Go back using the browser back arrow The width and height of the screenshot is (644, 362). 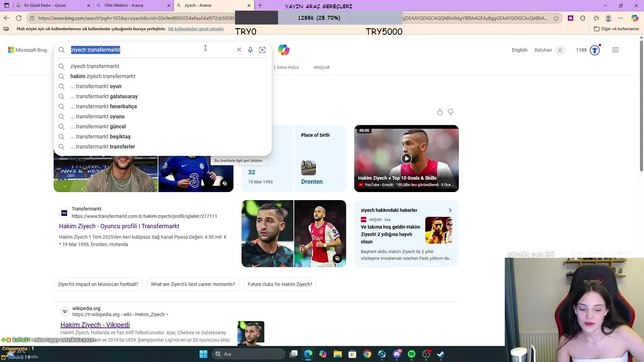(x=7, y=18)
